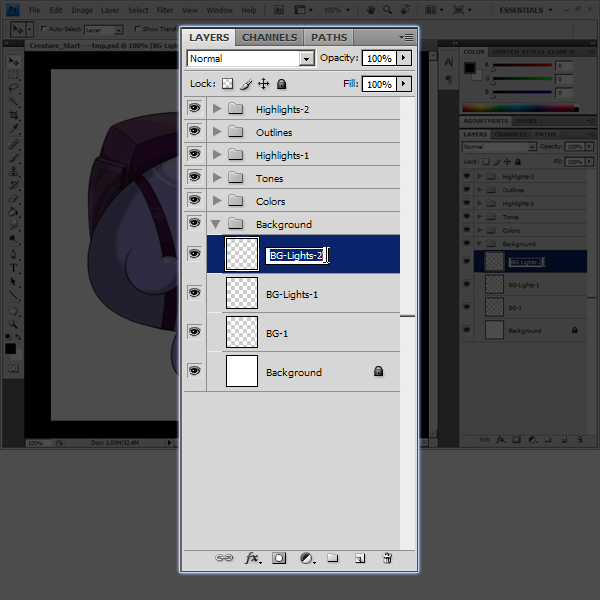Toggle Quick Mask mode in the toolbox
The image size is (600, 600).
tap(13, 368)
